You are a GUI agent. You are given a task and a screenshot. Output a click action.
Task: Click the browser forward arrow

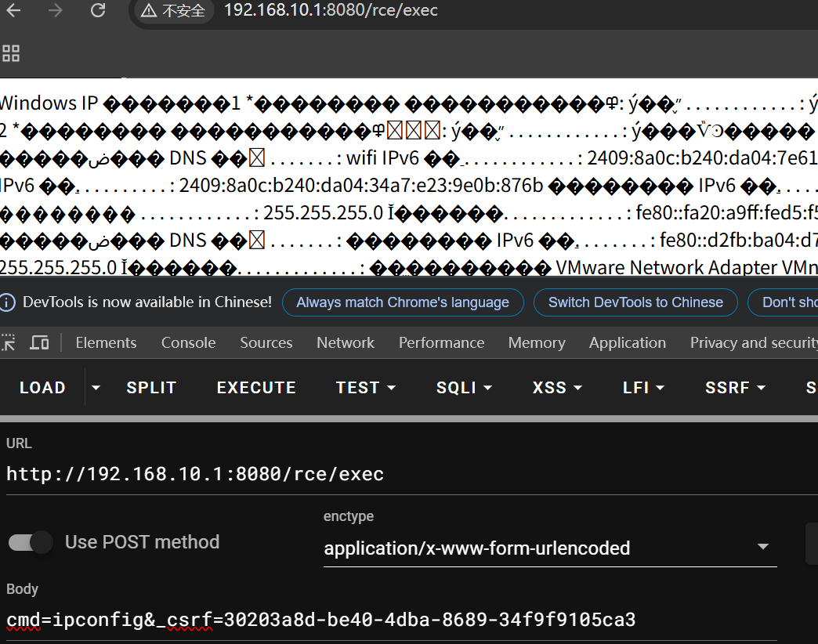[x=55, y=11]
